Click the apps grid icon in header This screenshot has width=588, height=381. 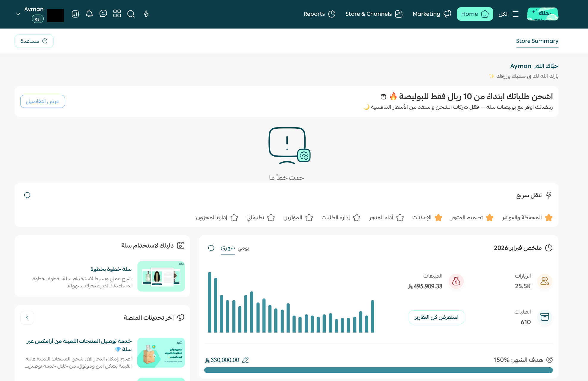[x=117, y=14]
